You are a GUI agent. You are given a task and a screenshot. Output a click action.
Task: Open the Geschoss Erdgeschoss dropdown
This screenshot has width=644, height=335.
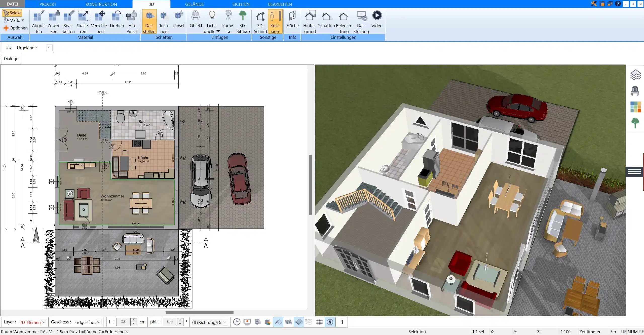click(x=99, y=322)
